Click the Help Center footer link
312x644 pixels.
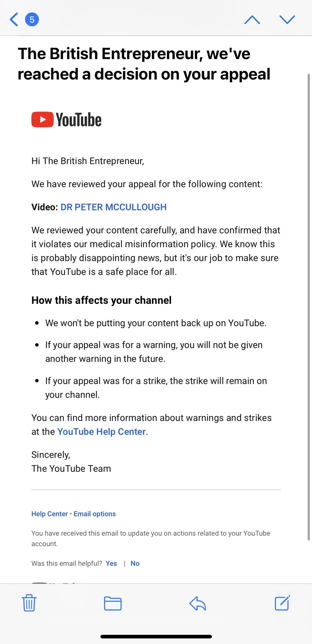pyautogui.click(x=49, y=514)
